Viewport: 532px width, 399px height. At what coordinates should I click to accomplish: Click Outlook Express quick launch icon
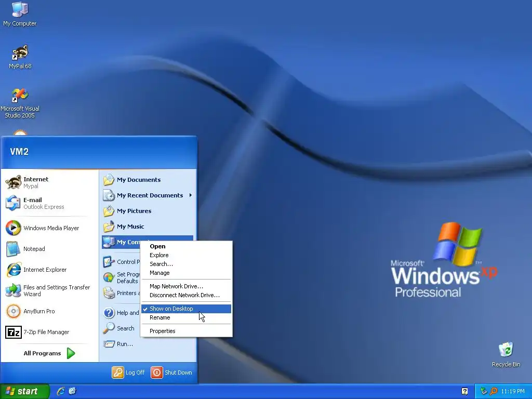coord(72,391)
